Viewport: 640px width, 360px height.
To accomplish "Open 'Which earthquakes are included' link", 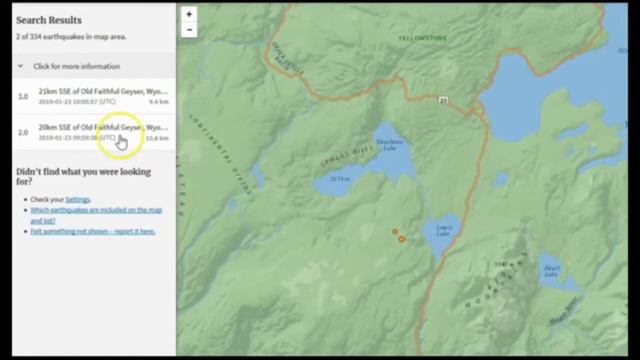I will pos(96,215).
